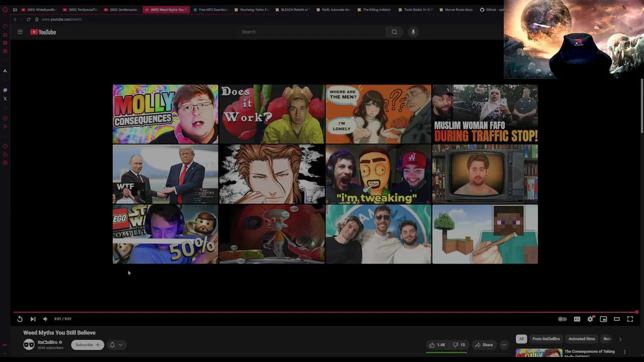Click the www.youtube.com/watch address bar

pos(61,19)
